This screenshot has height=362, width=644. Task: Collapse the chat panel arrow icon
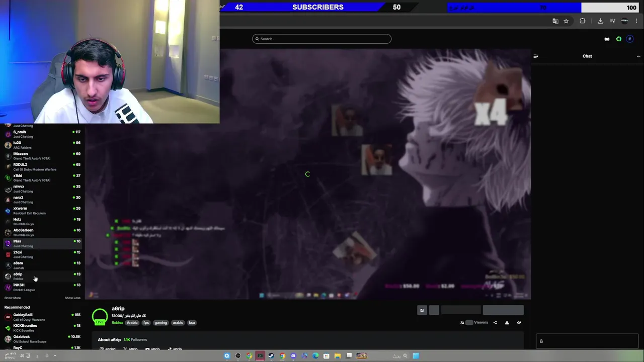(x=536, y=56)
